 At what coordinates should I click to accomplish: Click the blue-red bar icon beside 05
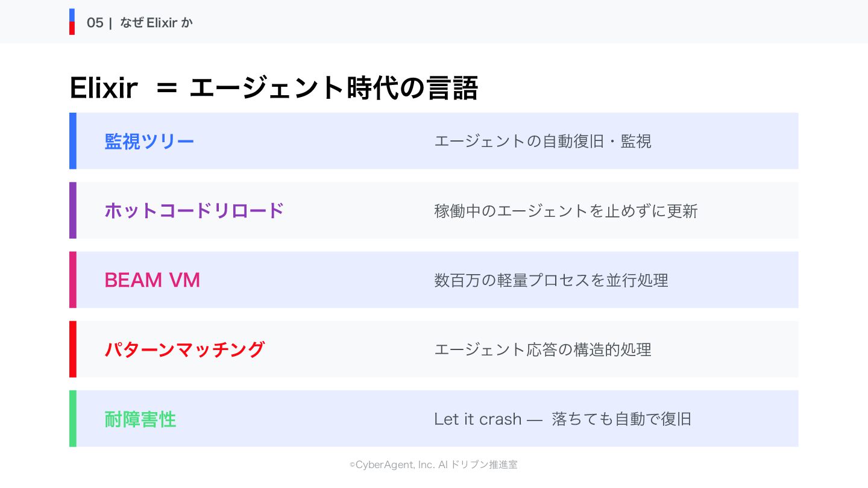72,22
